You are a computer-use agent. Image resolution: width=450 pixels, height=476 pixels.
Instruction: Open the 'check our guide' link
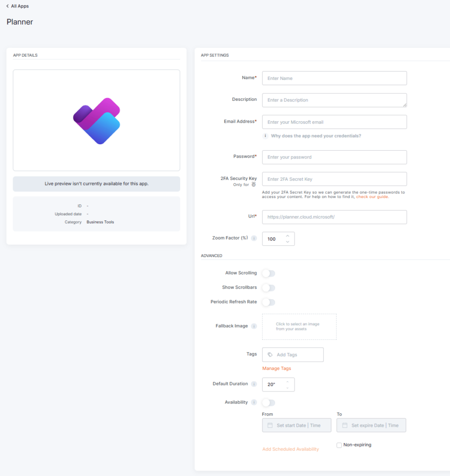tap(372, 197)
